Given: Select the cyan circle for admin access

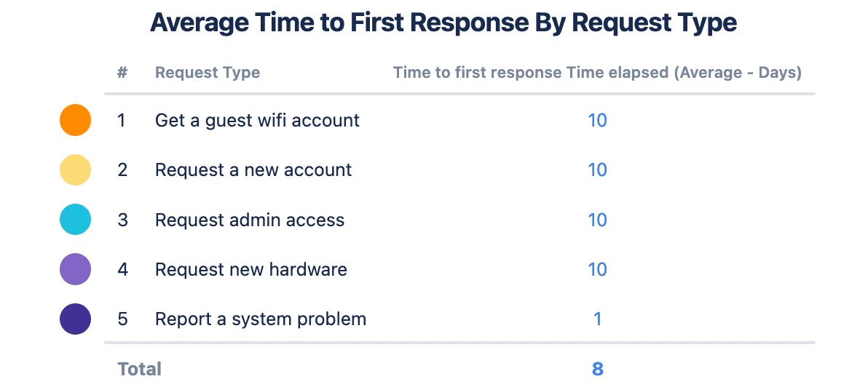Looking at the screenshot, I should pos(75,220).
